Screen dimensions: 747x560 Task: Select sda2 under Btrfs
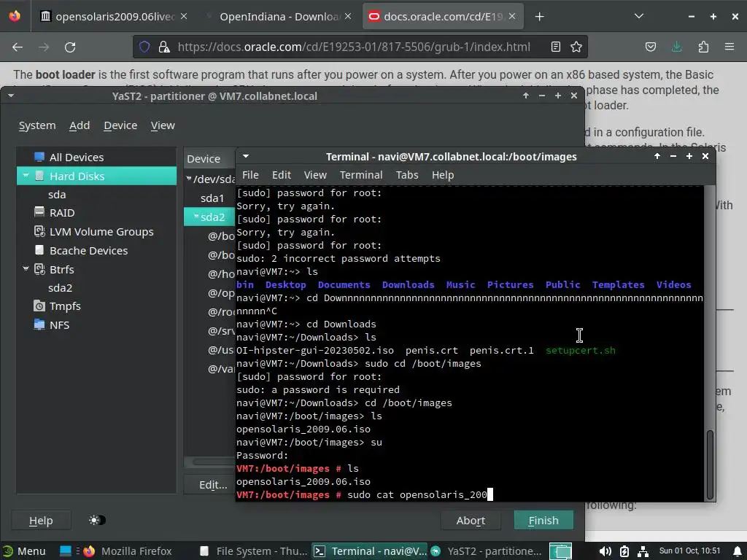[x=60, y=287]
